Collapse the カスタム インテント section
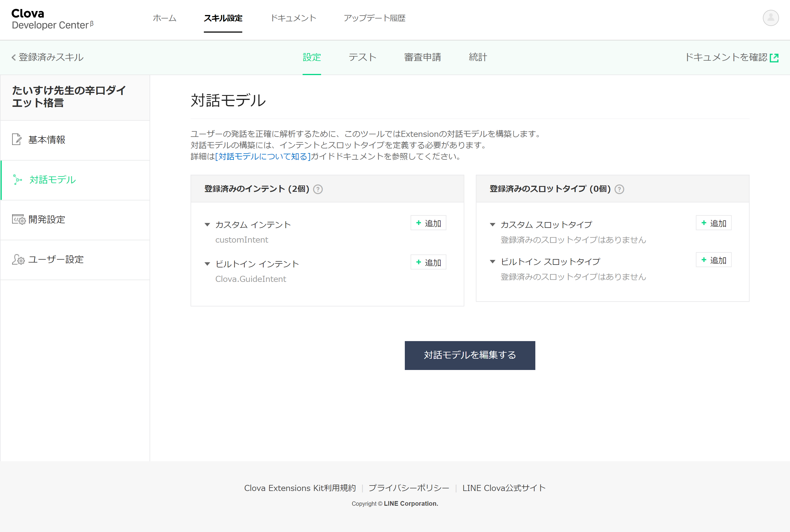 207,225
